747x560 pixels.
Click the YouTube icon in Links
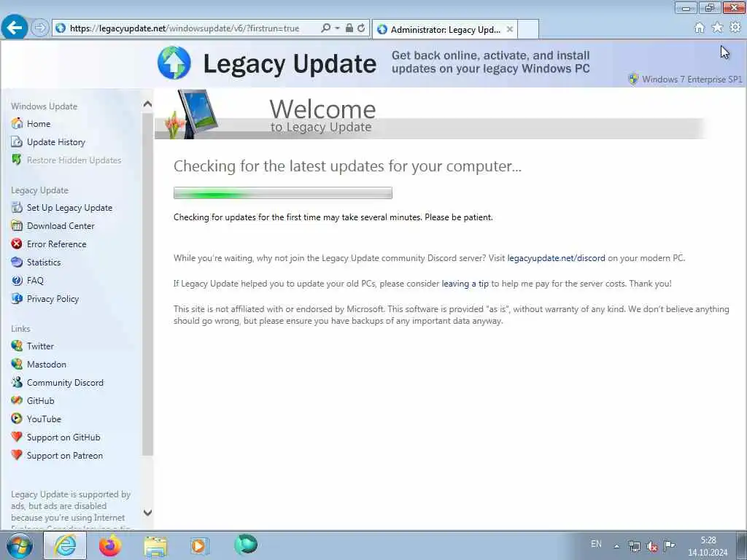(17, 419)
